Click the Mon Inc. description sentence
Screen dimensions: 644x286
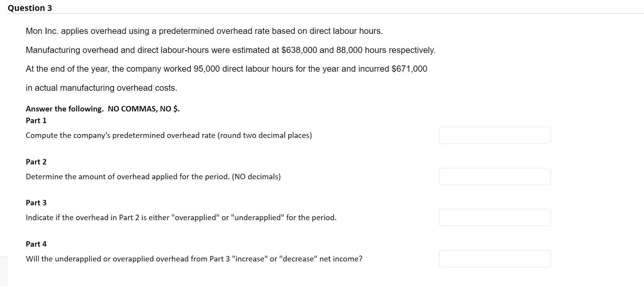click(204, 31)
